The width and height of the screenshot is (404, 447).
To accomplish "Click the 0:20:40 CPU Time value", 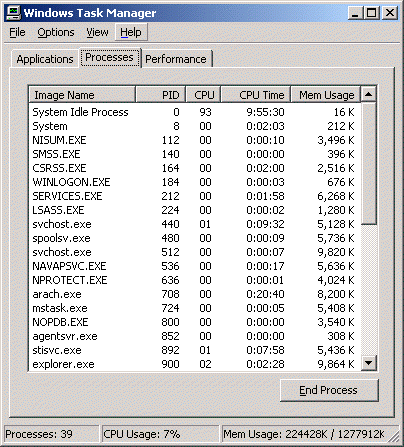I will [265, 294].
